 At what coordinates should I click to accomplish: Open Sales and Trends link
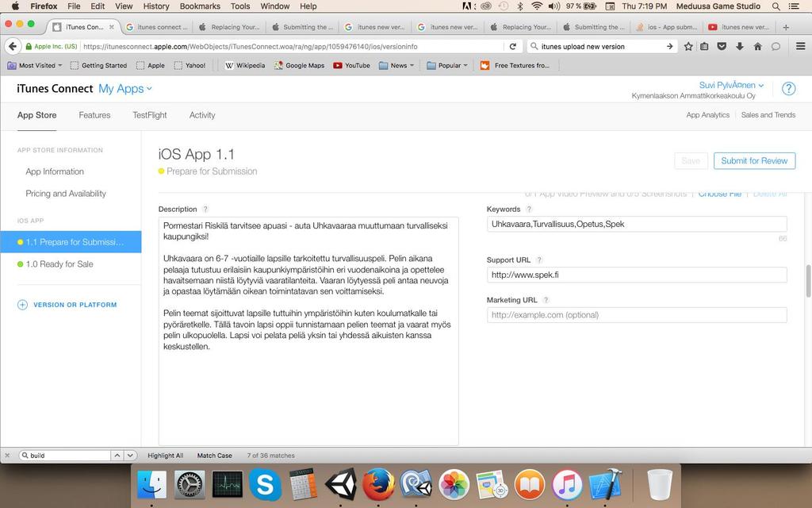coord(768,115)
